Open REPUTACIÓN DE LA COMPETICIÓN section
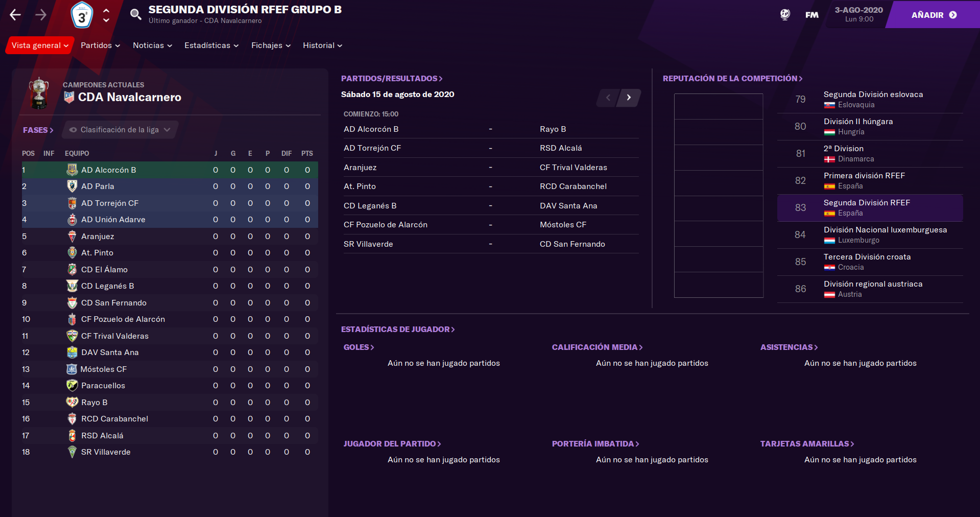Viewport: 980px width, 517px height. point(732,79)
